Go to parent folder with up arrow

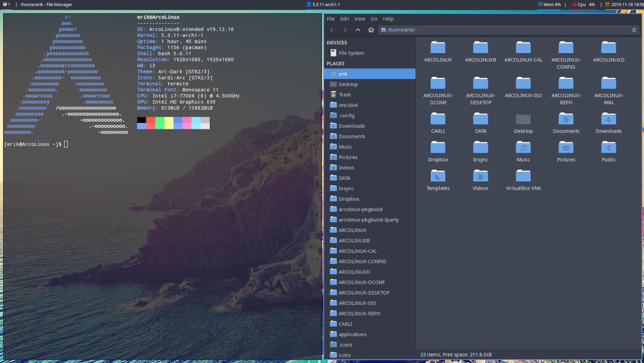[x=358, y=30]
